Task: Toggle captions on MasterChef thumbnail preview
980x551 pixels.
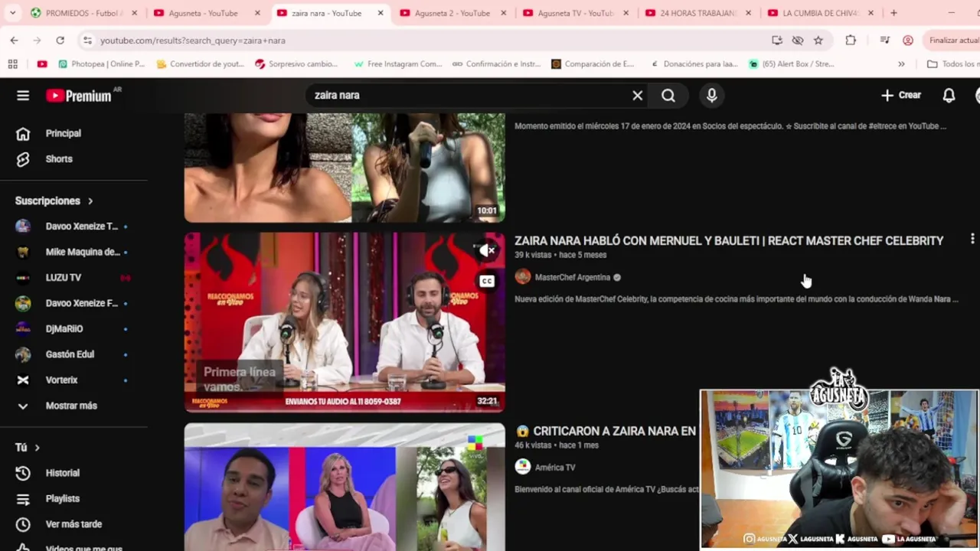Action: pos(487,281)
